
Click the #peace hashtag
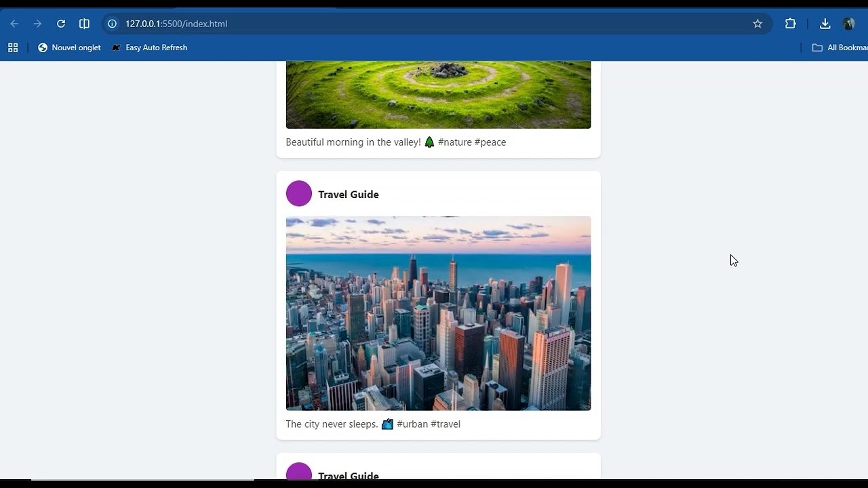click(x=490, y=142)
